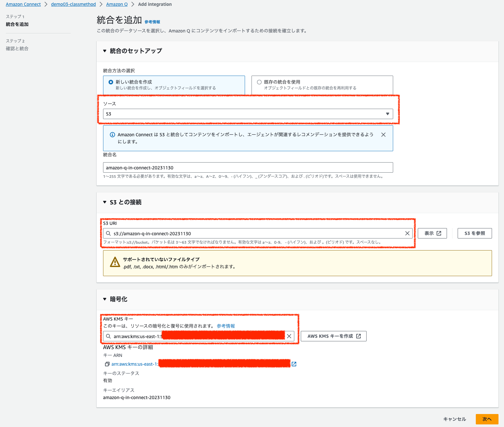
Task: Collapse the 統合のセットアップ section
Action: pyautogui.click(x=104, y=51)
